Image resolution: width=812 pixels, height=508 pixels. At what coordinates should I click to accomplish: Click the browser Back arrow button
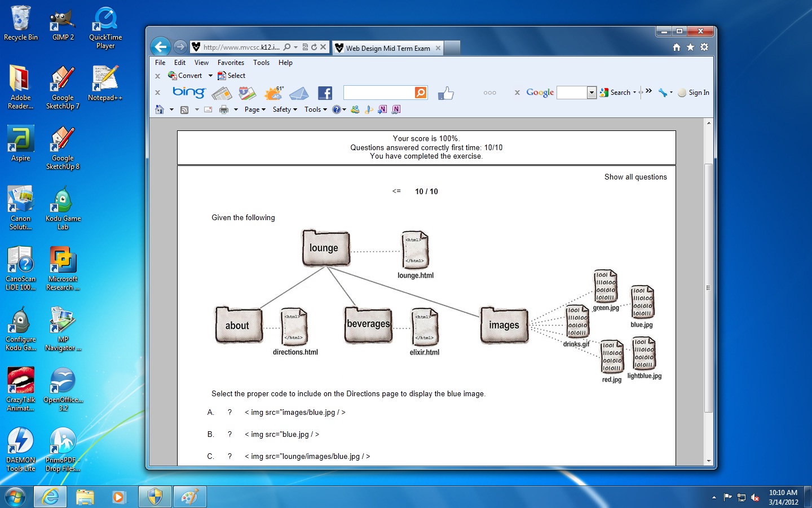pyautogui.click(x=161, y=47)
